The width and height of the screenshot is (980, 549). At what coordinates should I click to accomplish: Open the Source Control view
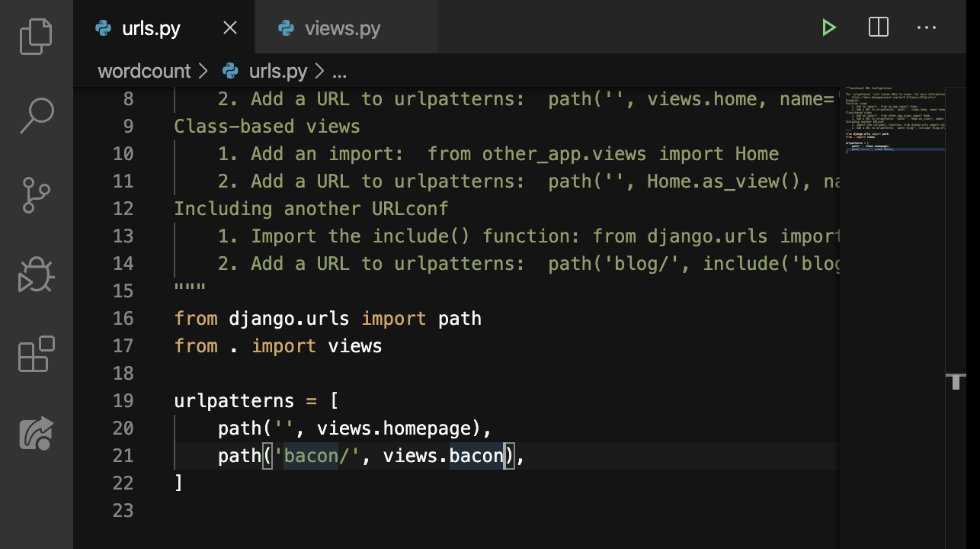(x=37, y=196)
